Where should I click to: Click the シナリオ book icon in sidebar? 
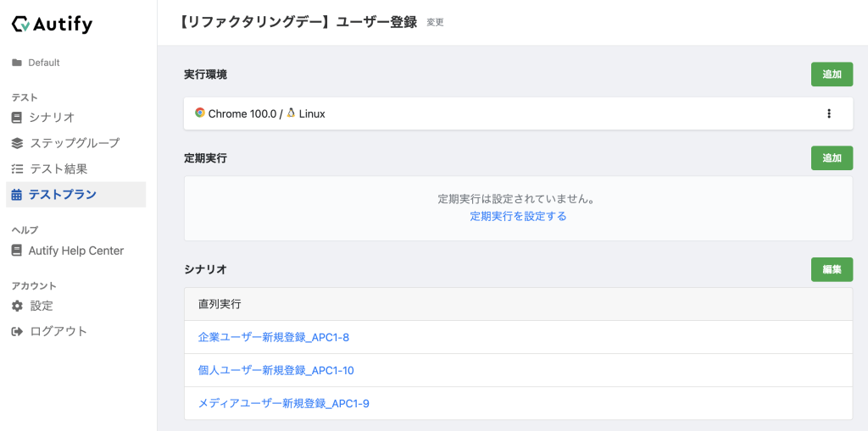coord(17,118)
